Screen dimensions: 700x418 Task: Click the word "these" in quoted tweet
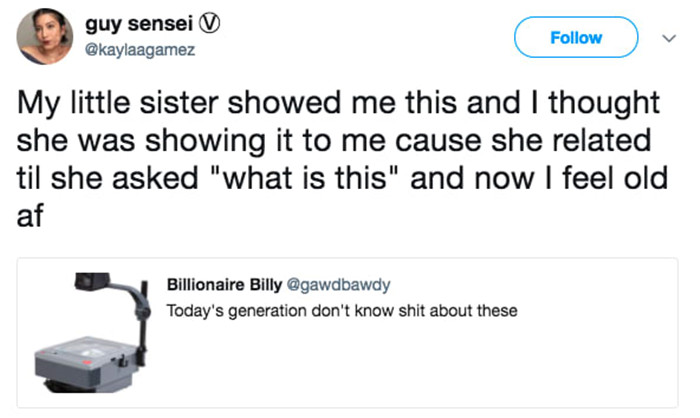497,311
